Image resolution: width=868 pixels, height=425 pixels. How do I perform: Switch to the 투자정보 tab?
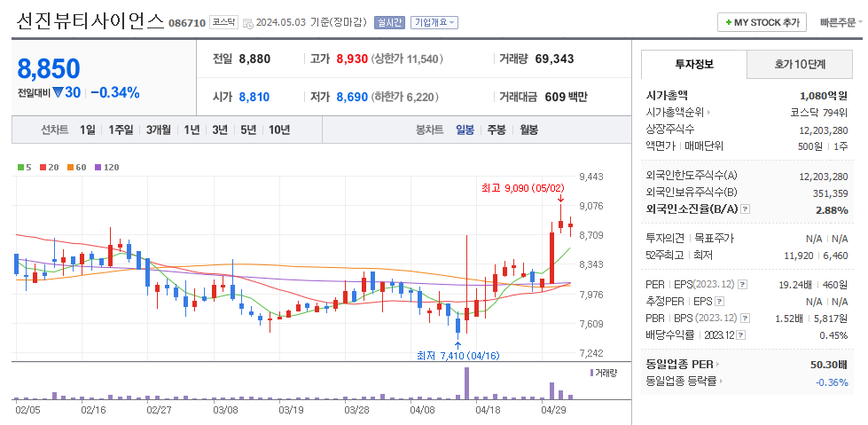pyautogui.click(x=694, y=64)
